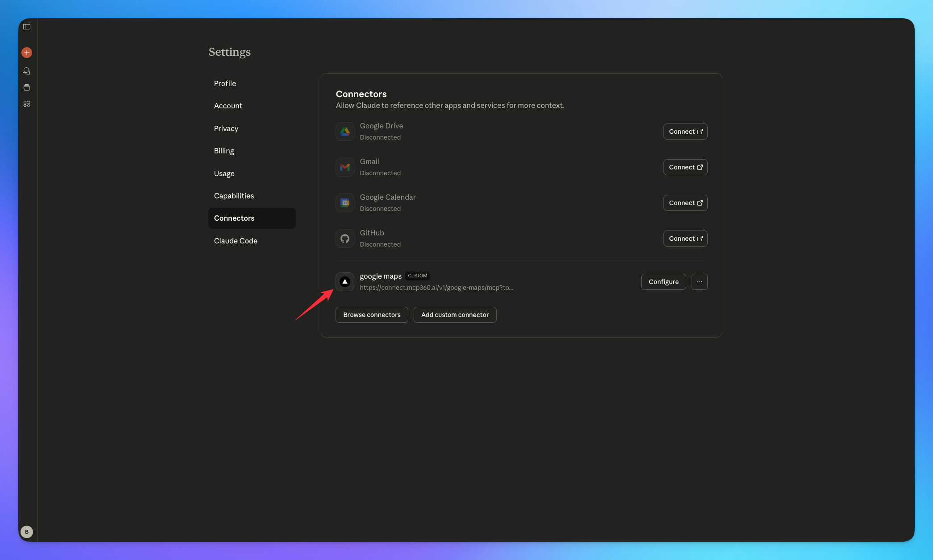Go to the Claude Code settings
The width and height of the screenshot is (933, 560).
236,241
